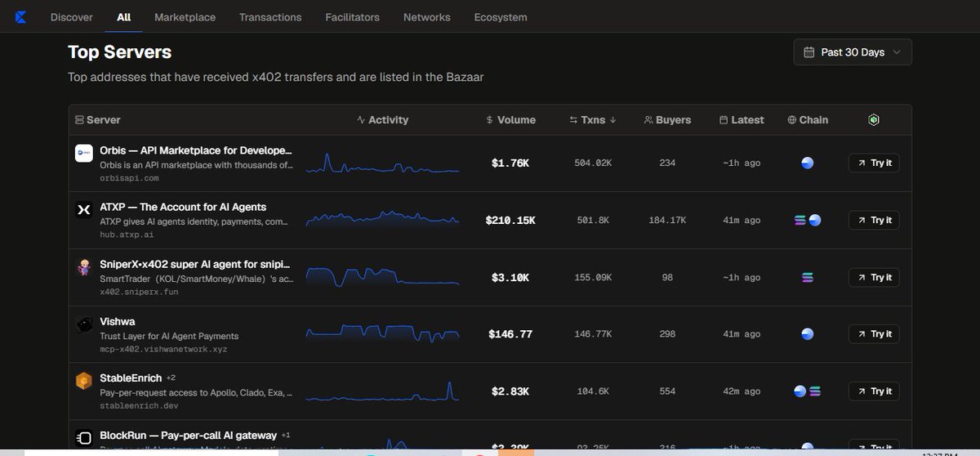Click the 42m ago latest value
The image size is (980, 456).
742,391
